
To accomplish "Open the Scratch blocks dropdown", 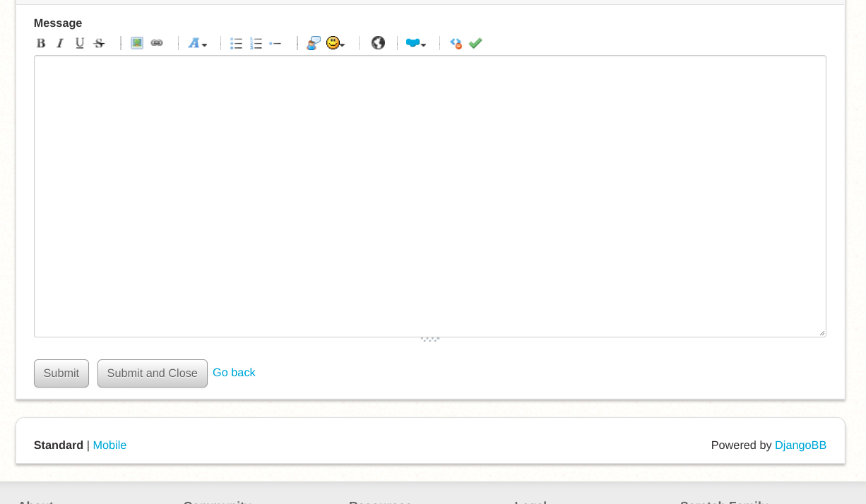I will click(416, 43).
